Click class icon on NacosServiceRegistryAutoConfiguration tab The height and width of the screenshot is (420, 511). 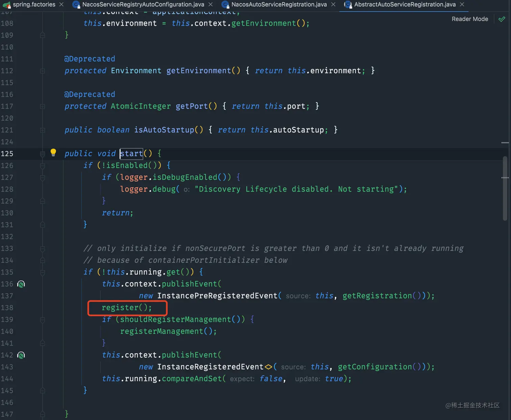point(76,5)
